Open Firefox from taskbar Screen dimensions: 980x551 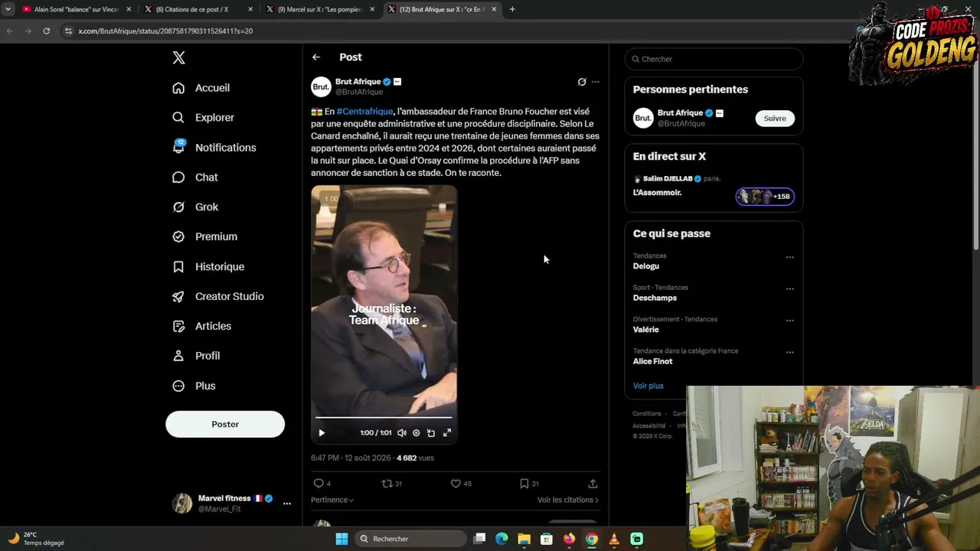click(x=569, y=539)
